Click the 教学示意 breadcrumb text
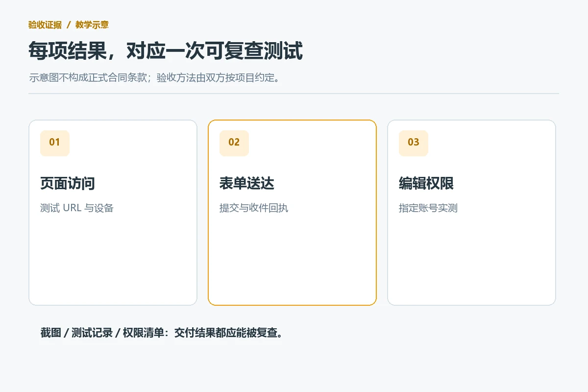This screenshot has width=588, height=392. [x=92, y=25]
